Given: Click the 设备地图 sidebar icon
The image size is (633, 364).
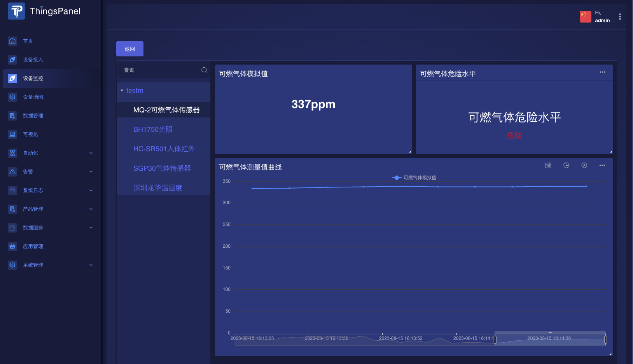Looking at the screenshot, I should 12,97.
